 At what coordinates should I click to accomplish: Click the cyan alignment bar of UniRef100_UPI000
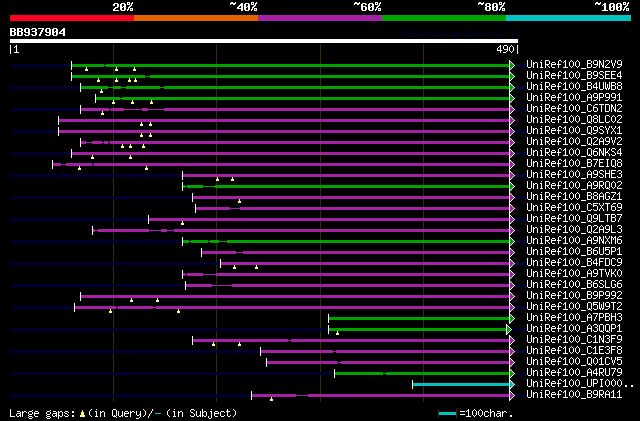coord(461,385)
